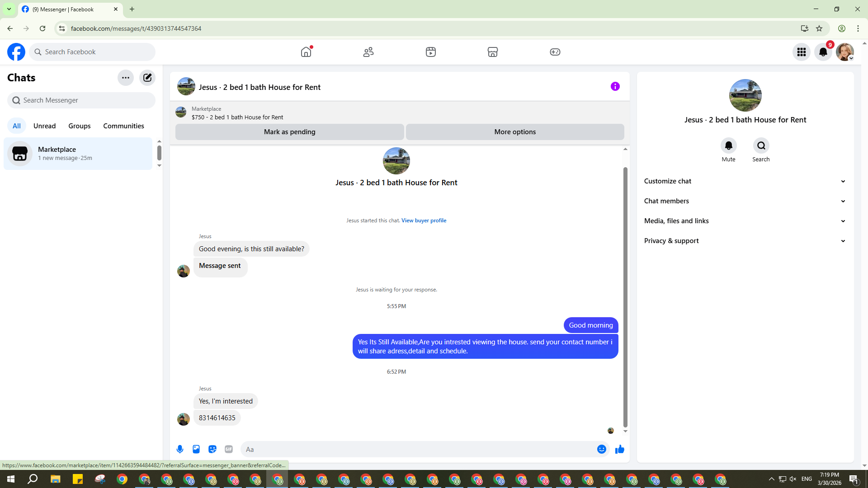Expand Chat members section
The width and height of the screenshot is (868, 488).
(x=745, y=201)
